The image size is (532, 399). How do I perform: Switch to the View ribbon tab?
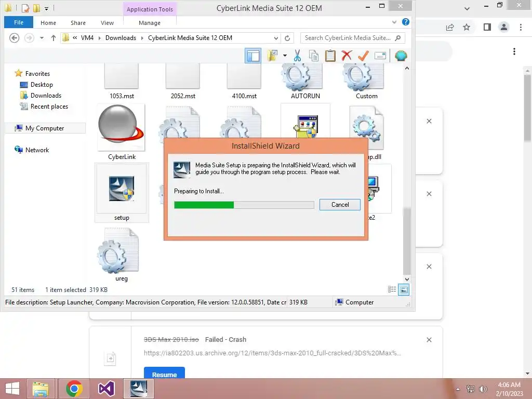pyautogui.click(x=107, y=23)
